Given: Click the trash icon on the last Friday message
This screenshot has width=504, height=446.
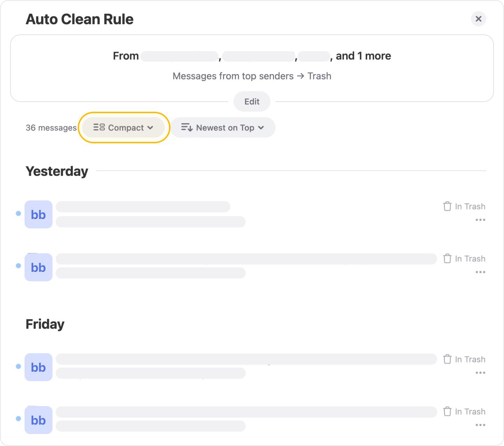Looking at the screenshot, I should pos(447,412).
